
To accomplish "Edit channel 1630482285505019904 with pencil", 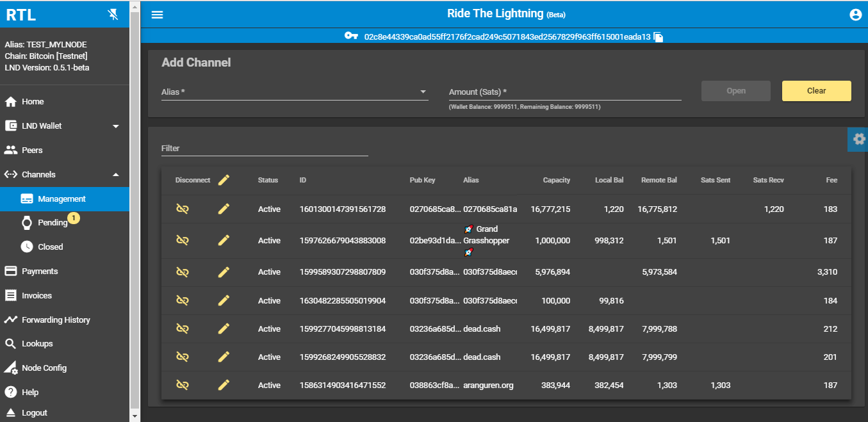I will click(x=224, y=300).
